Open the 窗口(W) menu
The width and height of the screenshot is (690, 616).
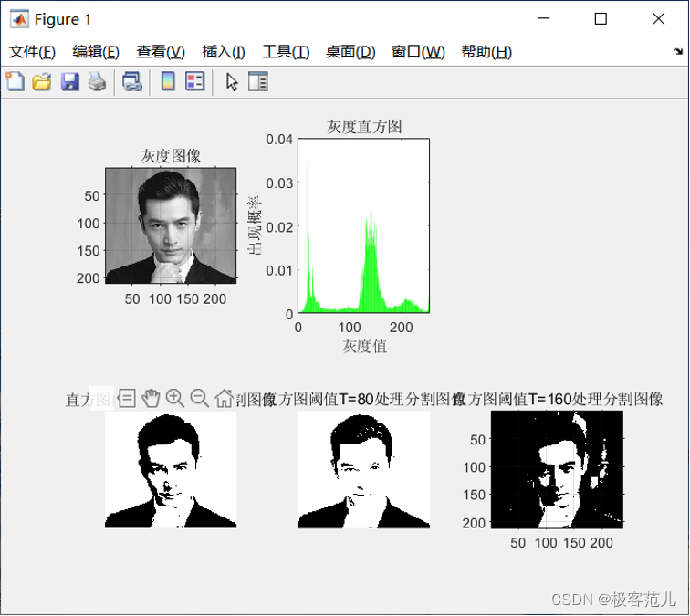tap(418, 52)
